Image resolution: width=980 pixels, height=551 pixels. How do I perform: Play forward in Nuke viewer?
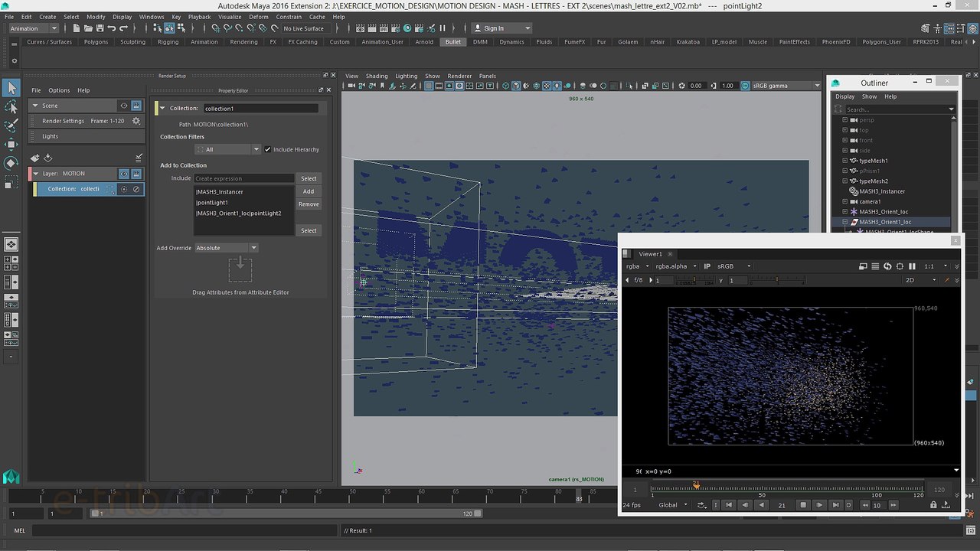tap(819, 505)
